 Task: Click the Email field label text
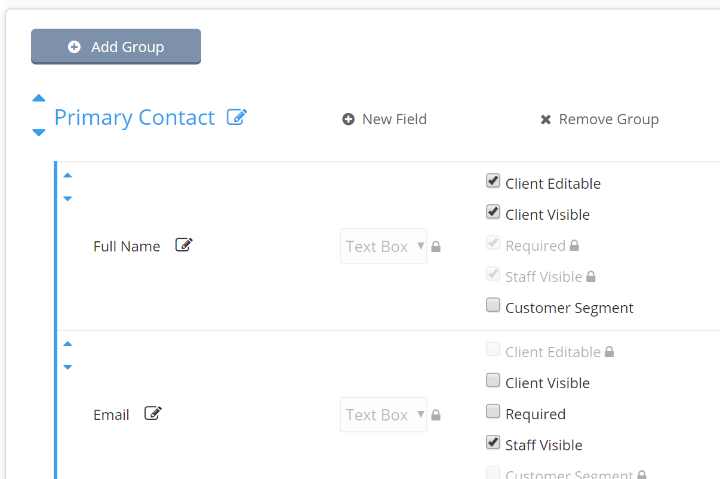tap(111, 415)
